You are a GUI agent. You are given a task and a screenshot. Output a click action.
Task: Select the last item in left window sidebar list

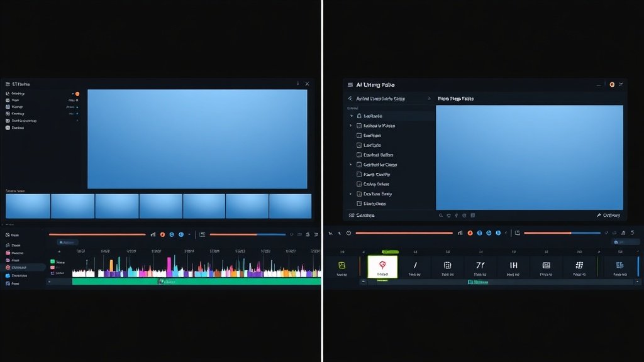[15, 128]
